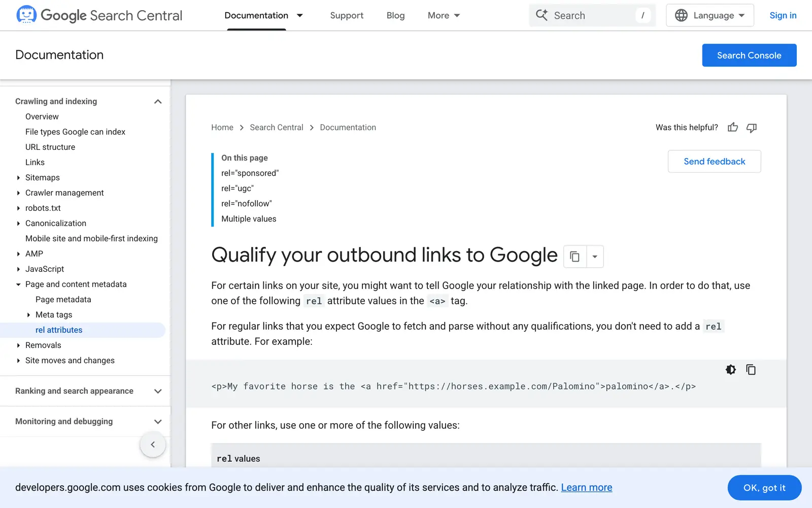The image size is (812, 508).
Task: Expand the robots.txt tree item
Action: point(18,208)
